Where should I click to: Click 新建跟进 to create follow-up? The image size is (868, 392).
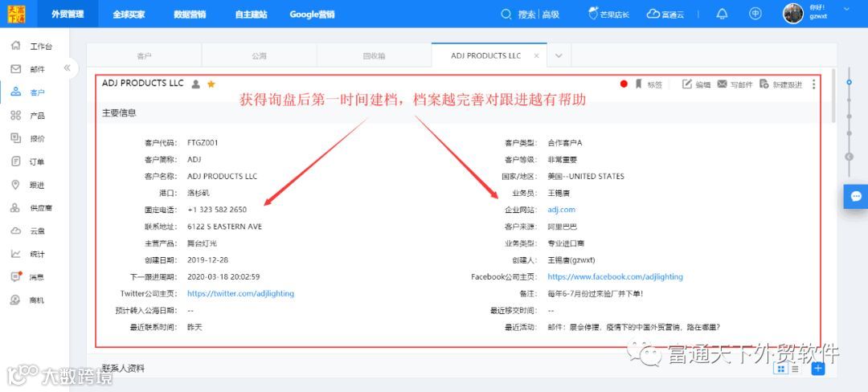[780, 84]
